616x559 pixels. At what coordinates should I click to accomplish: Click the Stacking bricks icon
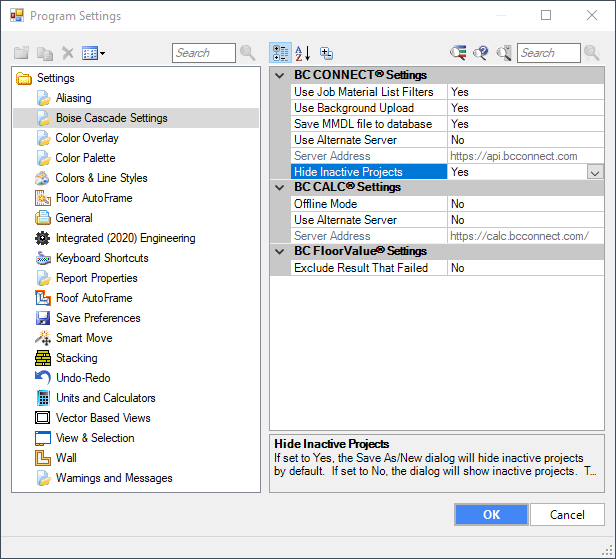tap(43, 358)
